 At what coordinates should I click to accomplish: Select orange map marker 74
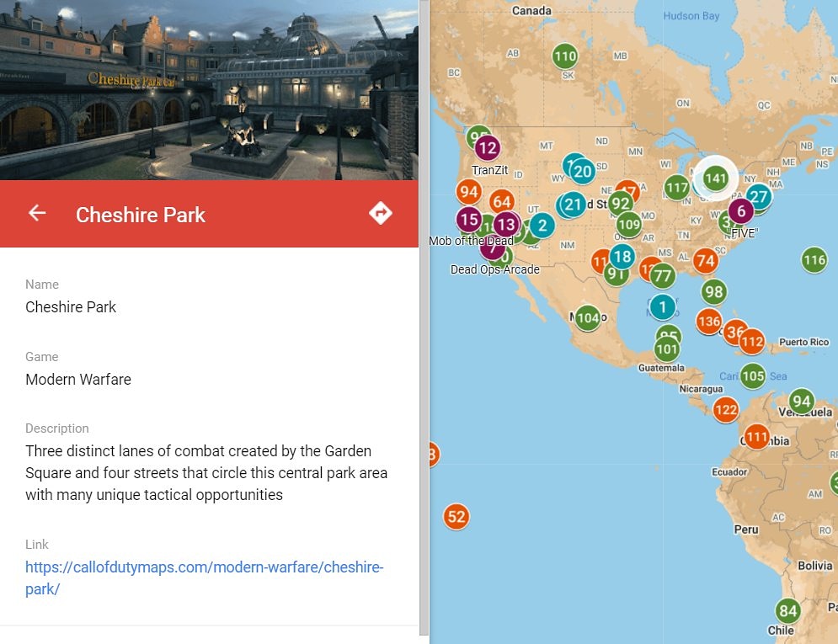[706, 261]
